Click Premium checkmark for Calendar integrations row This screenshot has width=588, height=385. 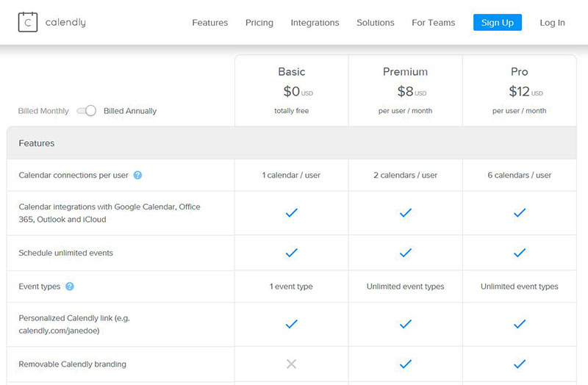[x=405, y=213]
